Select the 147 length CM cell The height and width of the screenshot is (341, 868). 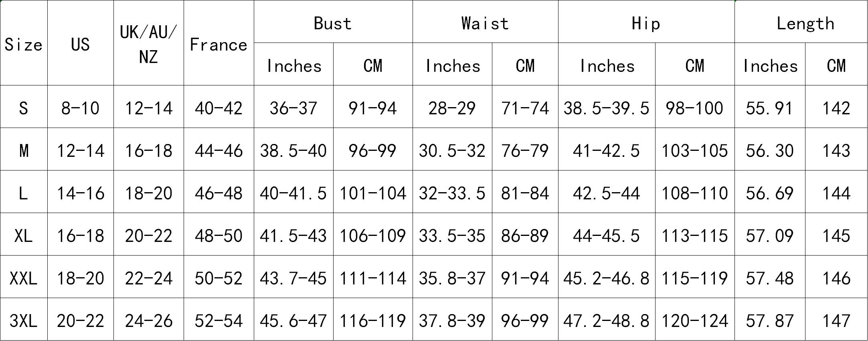point(836,319)
